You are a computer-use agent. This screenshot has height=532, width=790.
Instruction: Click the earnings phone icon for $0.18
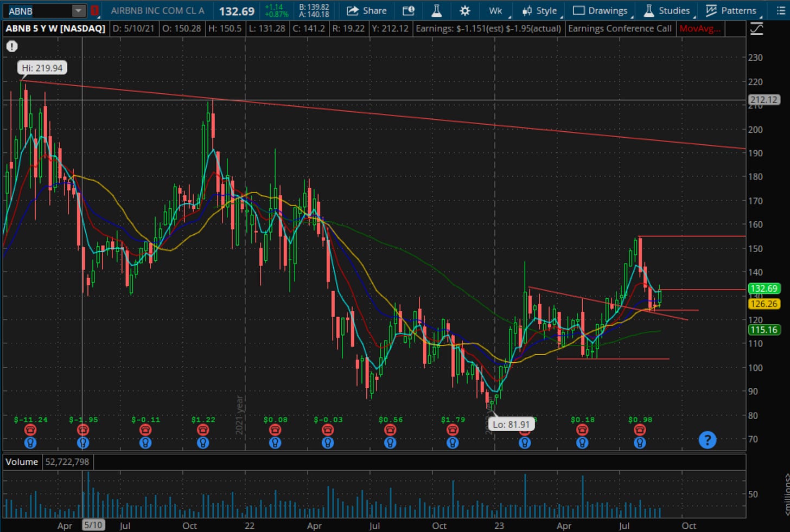tap(582, 430)
